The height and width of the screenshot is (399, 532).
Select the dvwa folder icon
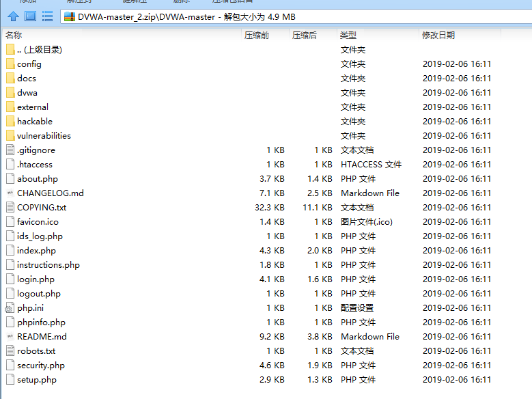click(x=10, y=92)
